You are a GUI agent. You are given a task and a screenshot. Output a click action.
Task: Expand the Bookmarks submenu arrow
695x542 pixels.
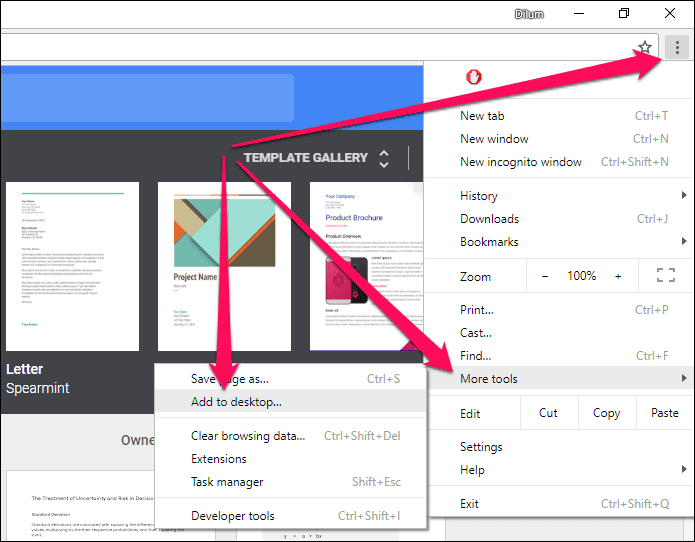point(683,241)
